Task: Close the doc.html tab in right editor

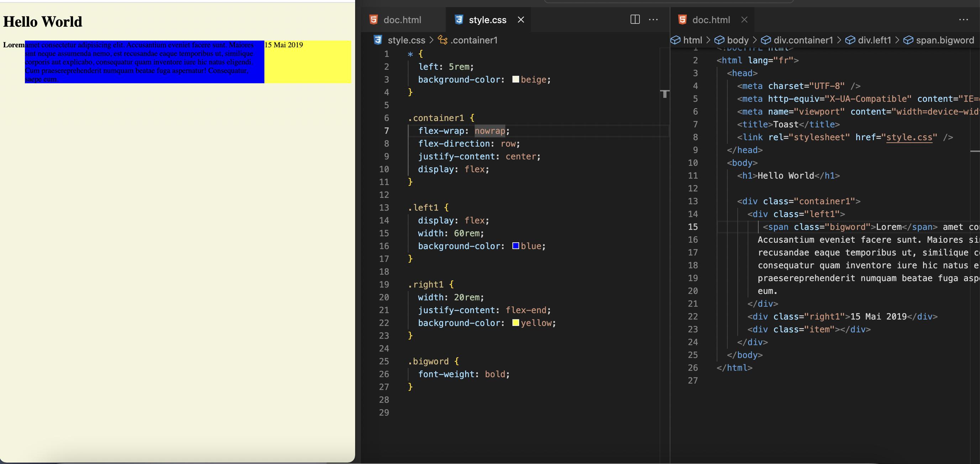Action: pyautogui.click(x=744, y=20)
